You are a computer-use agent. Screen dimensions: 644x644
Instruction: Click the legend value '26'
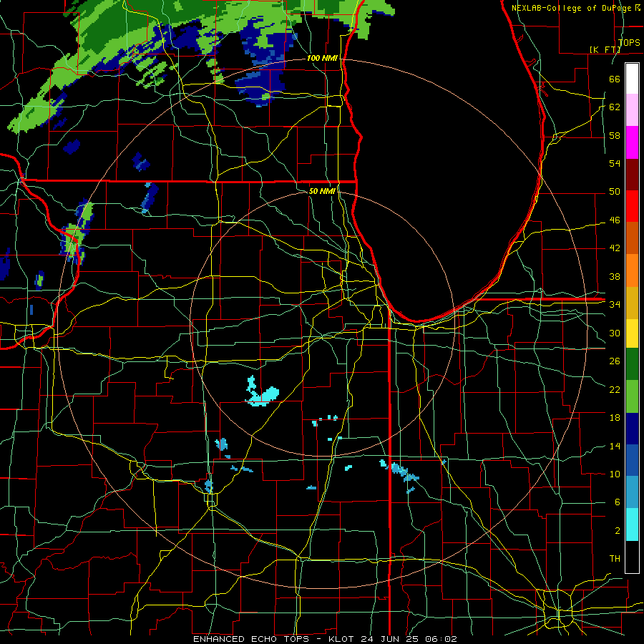615,361
